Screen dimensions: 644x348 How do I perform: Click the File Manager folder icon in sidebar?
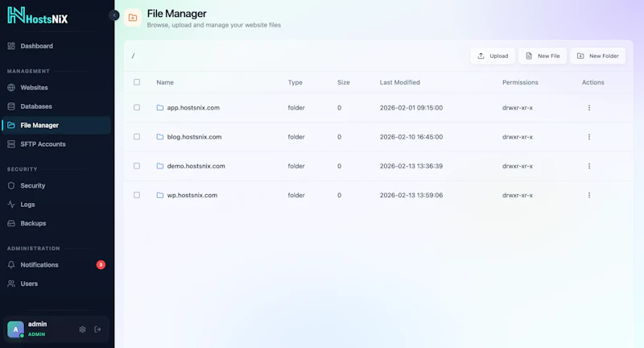pyautogui.click(x=11, y=126)
